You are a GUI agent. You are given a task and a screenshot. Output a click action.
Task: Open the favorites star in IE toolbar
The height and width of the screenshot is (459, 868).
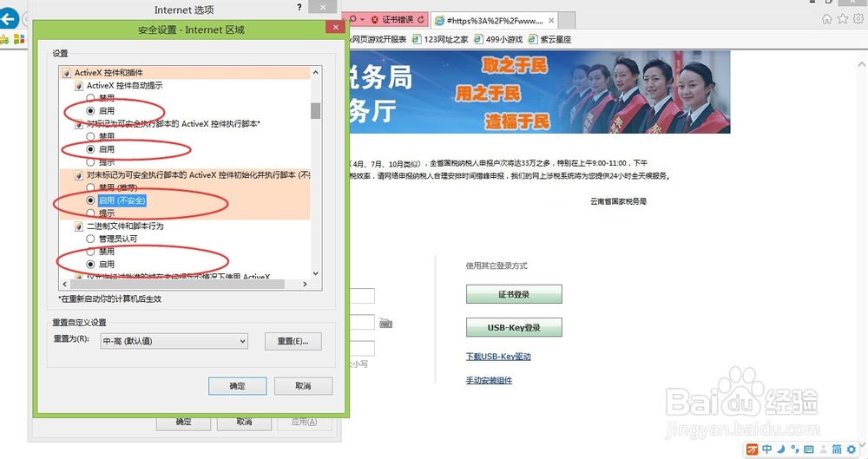[x=843, y=19]
